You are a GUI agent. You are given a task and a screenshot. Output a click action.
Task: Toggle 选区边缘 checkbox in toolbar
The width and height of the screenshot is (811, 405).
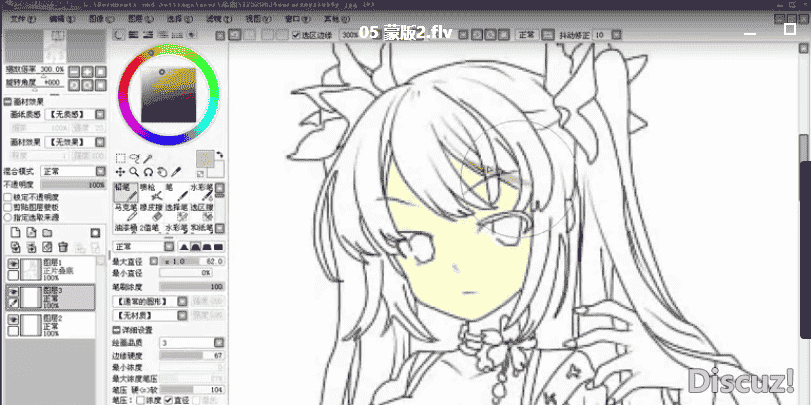tap(296, 35)
